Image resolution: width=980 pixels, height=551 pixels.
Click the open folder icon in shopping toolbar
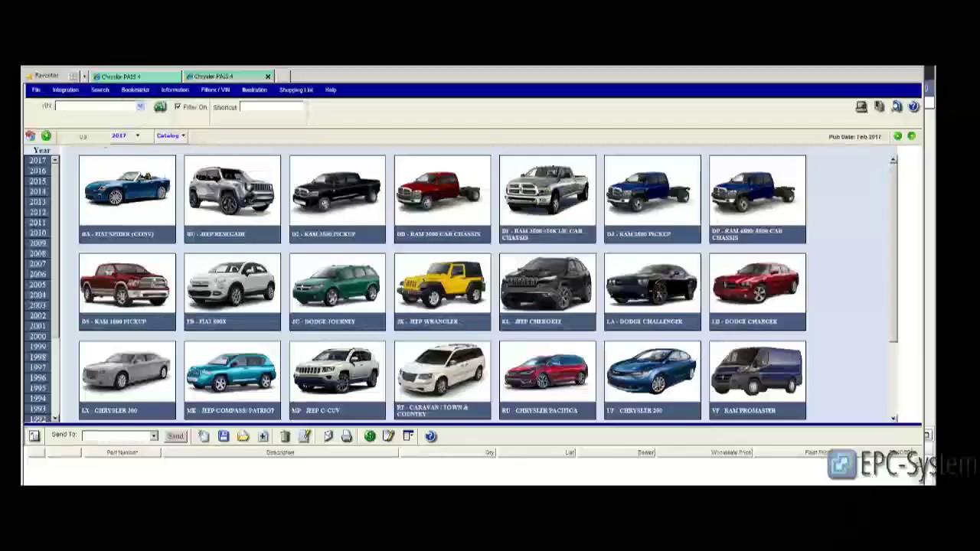pos(243,435)
